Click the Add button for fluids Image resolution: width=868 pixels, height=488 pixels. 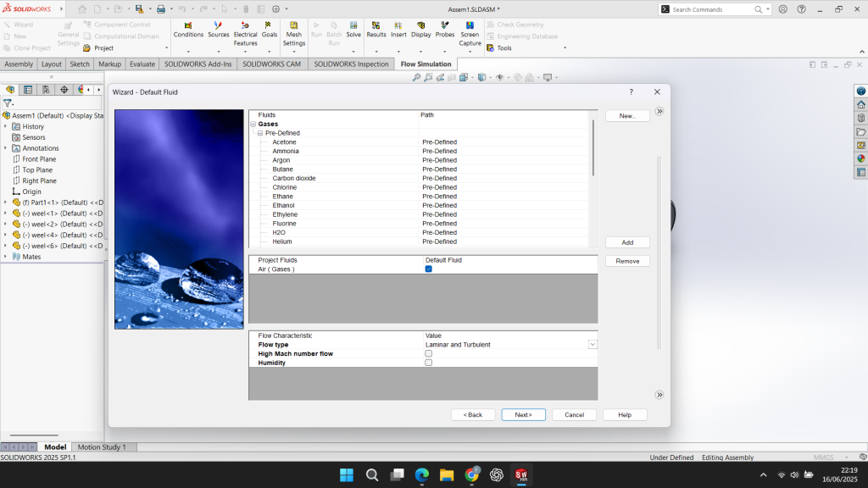tap(627, 242)
